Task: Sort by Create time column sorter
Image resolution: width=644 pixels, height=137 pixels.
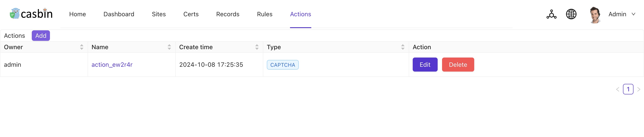Action: 257,47
